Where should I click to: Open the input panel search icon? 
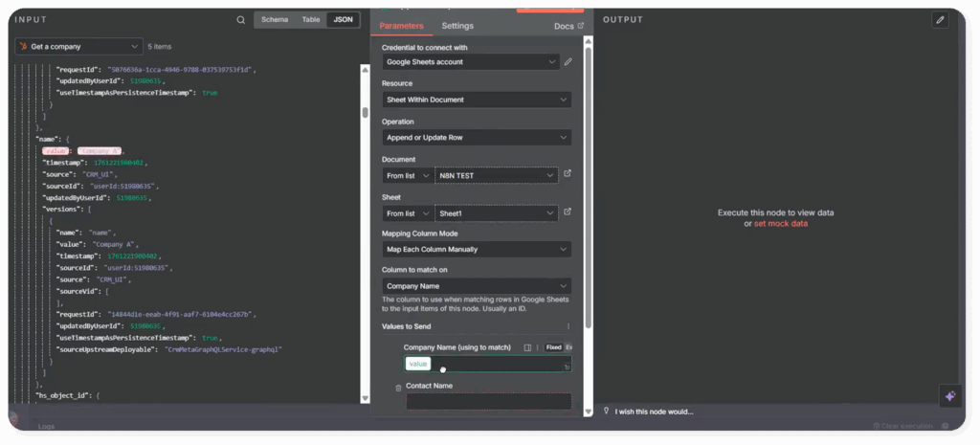click(240, 20)
